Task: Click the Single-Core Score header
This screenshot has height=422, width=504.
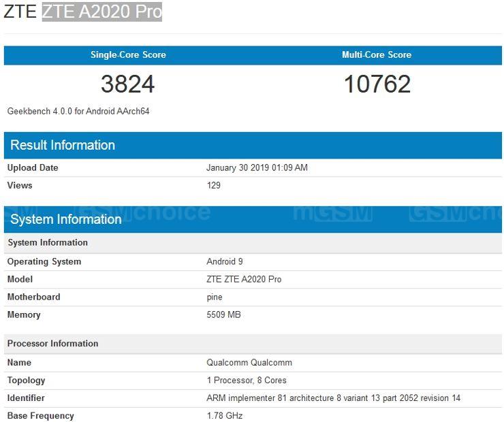Action: point(128,55)
